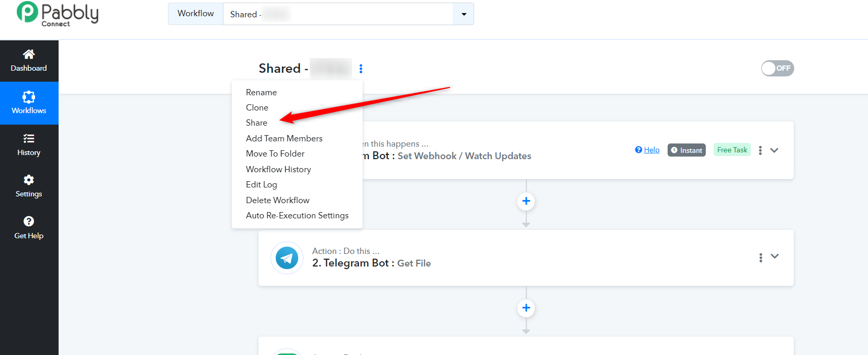Toggle the workflow OFF switch on

tap(777, 68)
